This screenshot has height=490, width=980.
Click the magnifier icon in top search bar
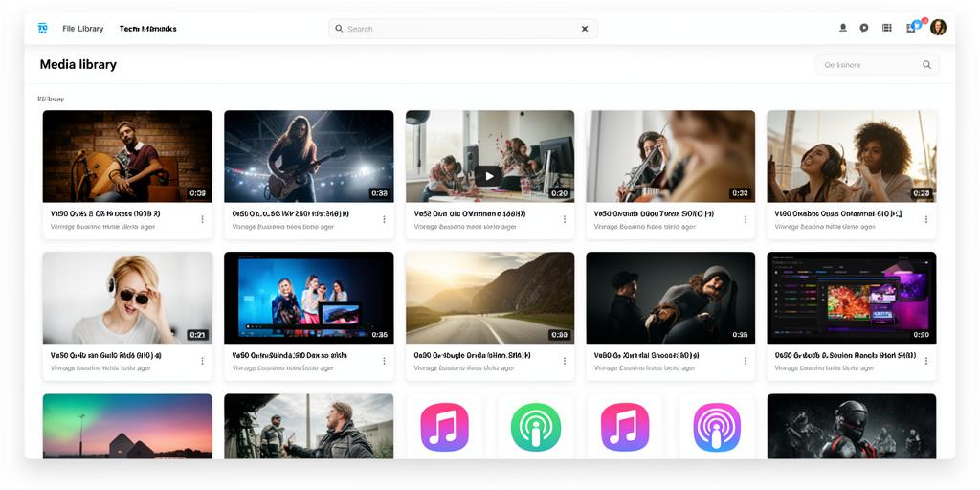pyautogui.click(x=339, y=29)
